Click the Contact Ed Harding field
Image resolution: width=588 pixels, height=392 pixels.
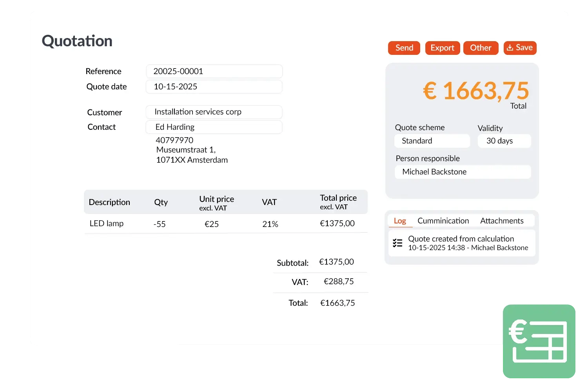coord(214,127)
